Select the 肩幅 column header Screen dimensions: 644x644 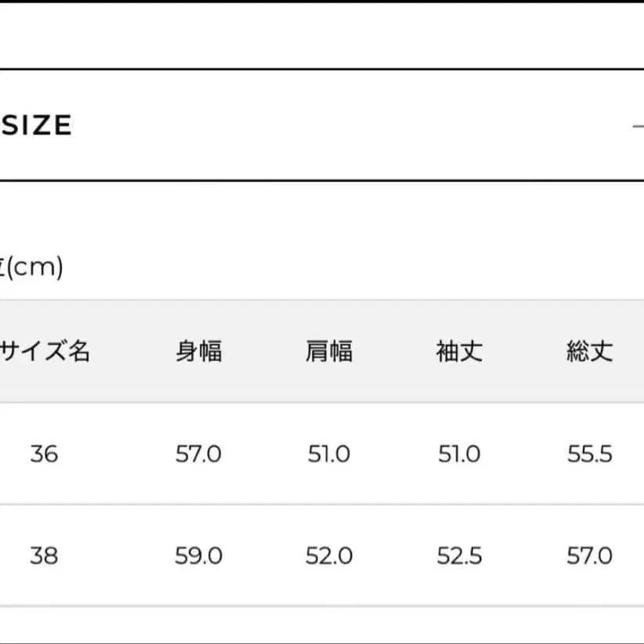329,352
